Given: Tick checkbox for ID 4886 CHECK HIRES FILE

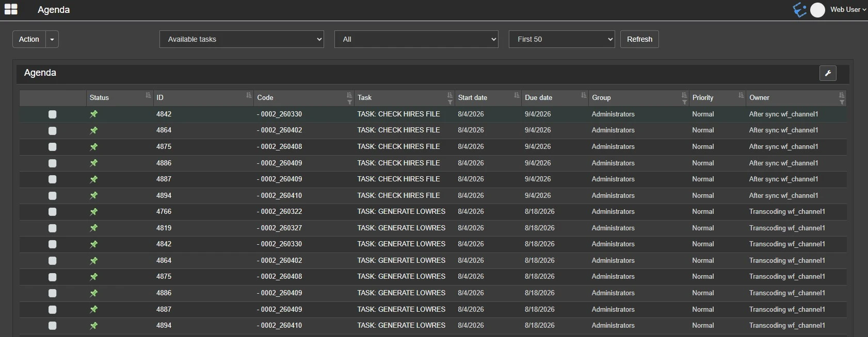Looking at the screenshot, I should click(x=53, y=163).
